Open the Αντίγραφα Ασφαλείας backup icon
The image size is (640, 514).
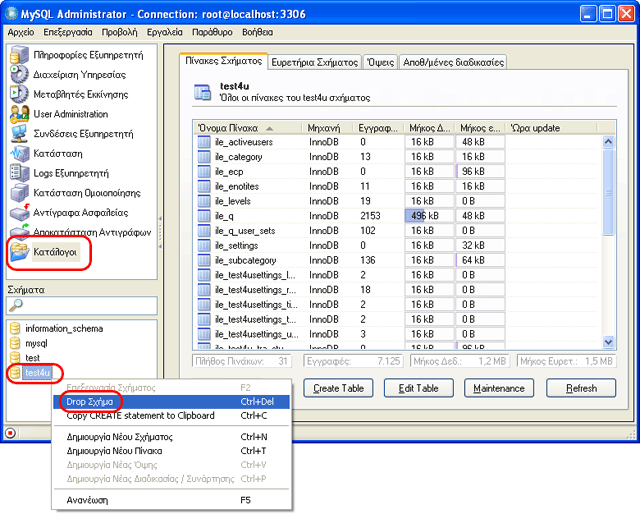pyautogui.click(x=19, y=212)
